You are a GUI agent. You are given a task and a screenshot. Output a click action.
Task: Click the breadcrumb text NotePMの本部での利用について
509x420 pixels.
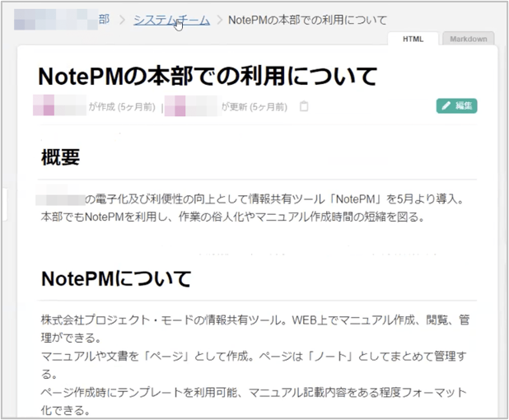tap(307, 20)
